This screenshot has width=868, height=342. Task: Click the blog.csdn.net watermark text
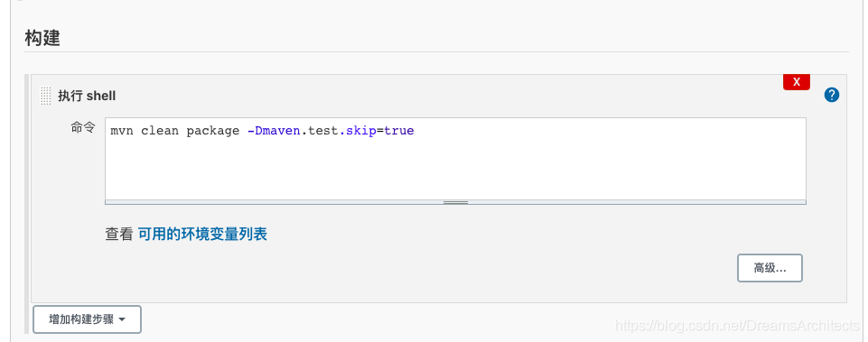point(737,325)
